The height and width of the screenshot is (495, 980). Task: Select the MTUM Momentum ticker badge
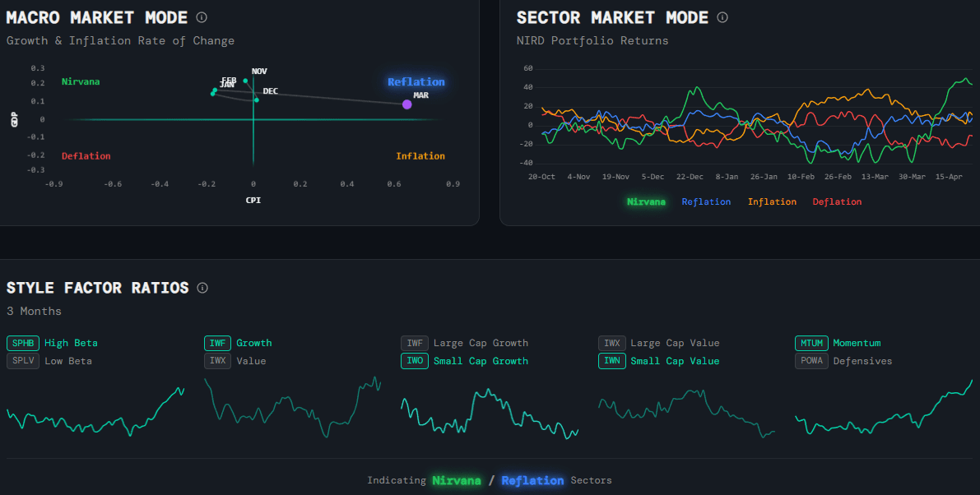[811, 343]
